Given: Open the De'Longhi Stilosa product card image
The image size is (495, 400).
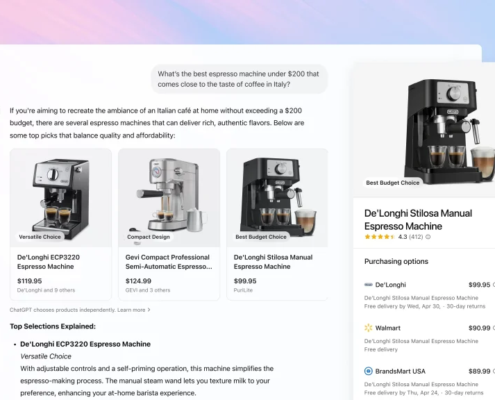Looking at the screenshot, I should [x=277, y=198].
